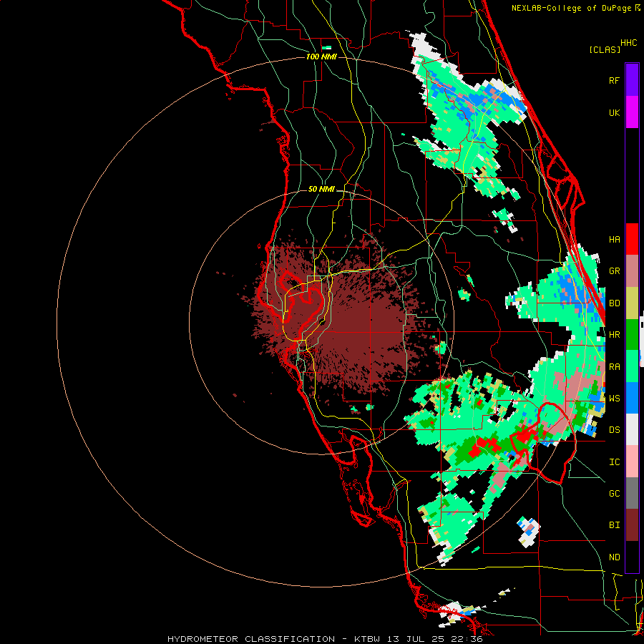644x644 pixels.
Task: Click the 100 NMI range ring label
Action: 321,57
